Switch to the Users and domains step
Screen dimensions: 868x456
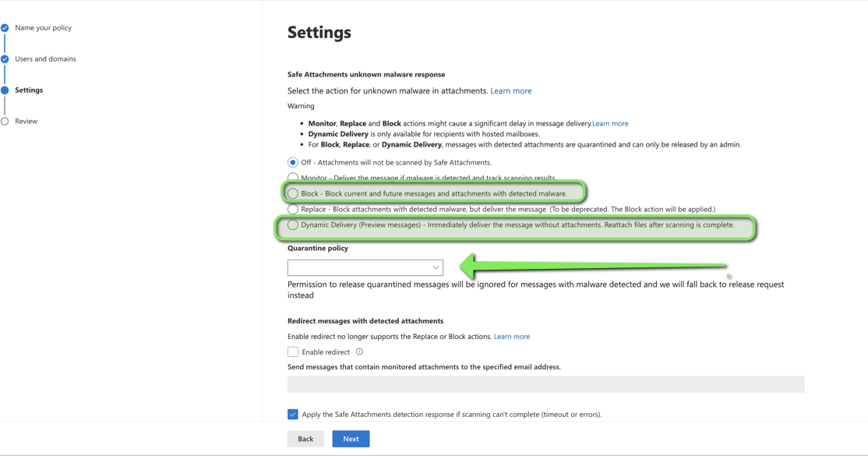45,58
